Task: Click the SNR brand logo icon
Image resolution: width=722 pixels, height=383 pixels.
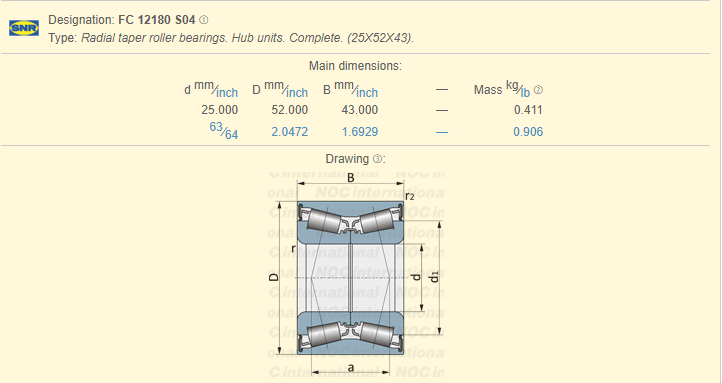Action: [24, 29]
